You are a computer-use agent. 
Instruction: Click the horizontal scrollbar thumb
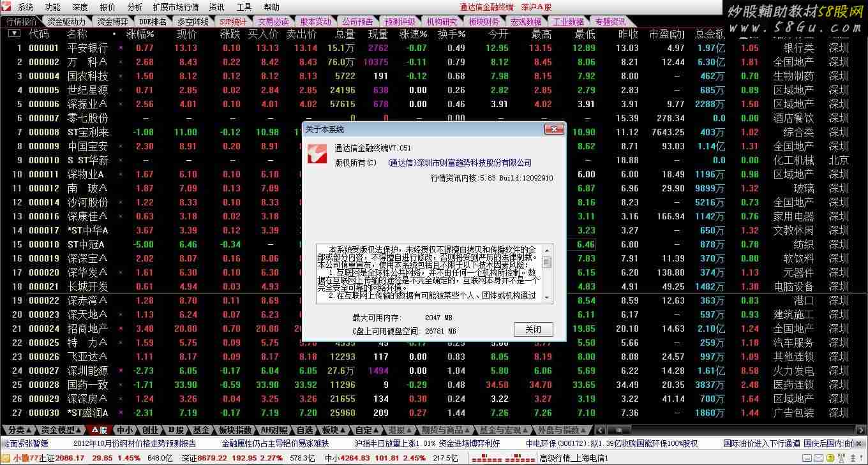tap(618, 430)
